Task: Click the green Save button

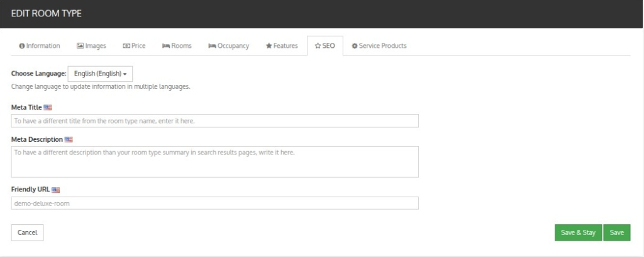Action: [617, 232]
